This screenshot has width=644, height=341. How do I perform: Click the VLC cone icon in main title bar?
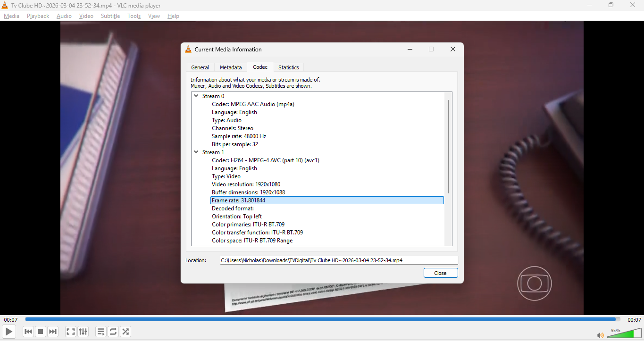tap(5, 5)
